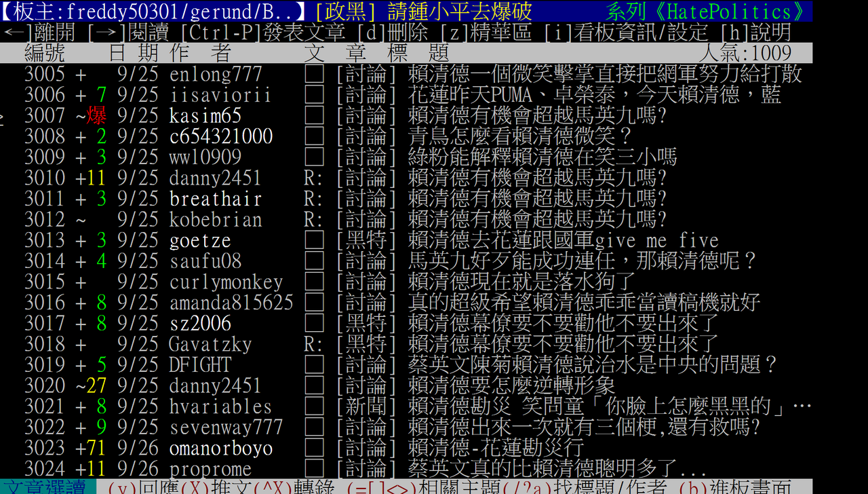Click the ~27 push count on post 3020
This screenshot has height=494, width=868.
pos(92,386)
